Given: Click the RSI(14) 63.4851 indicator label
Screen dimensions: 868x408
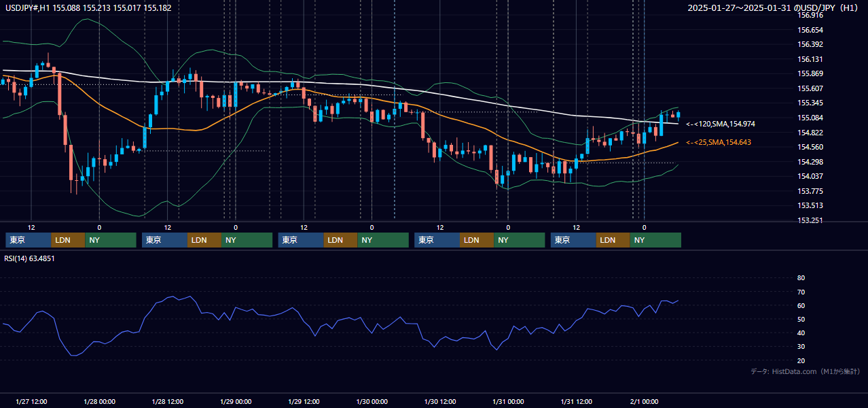Looking at the screenshot, I should click(x=30, y=258).
